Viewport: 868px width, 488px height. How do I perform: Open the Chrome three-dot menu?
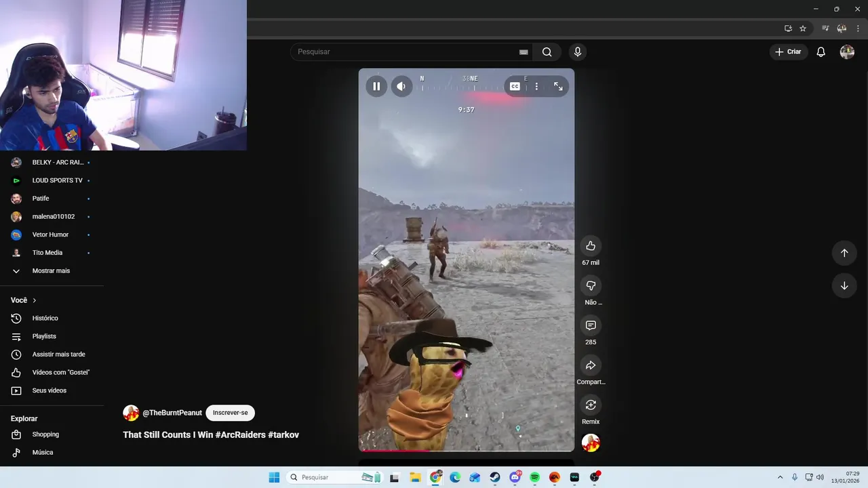pyautogui.click(x=858, y=28)
